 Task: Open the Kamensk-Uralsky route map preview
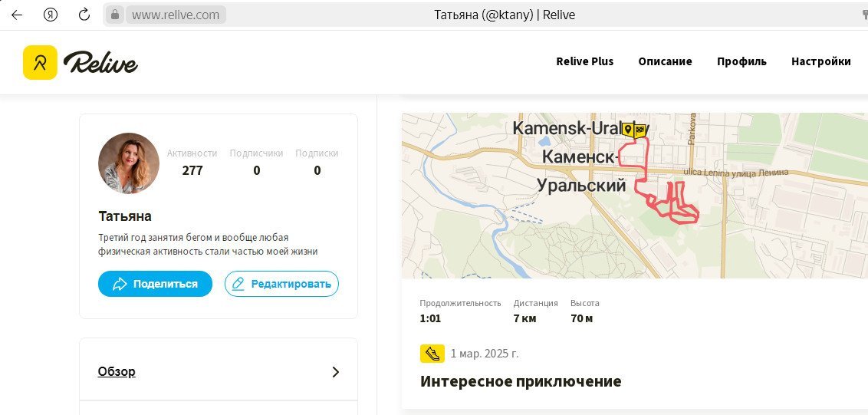click(634, 196)
